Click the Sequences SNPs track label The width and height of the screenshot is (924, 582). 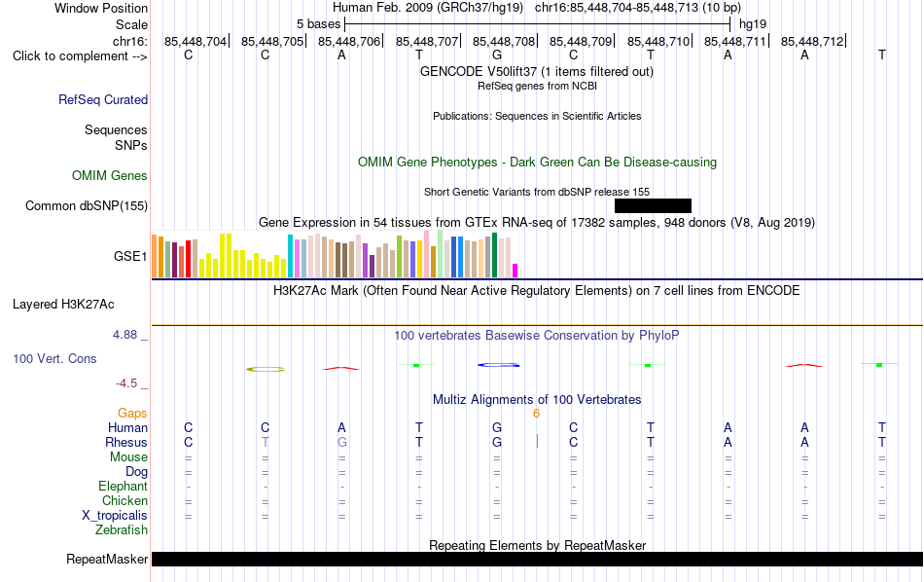click(x=116, y=137)
